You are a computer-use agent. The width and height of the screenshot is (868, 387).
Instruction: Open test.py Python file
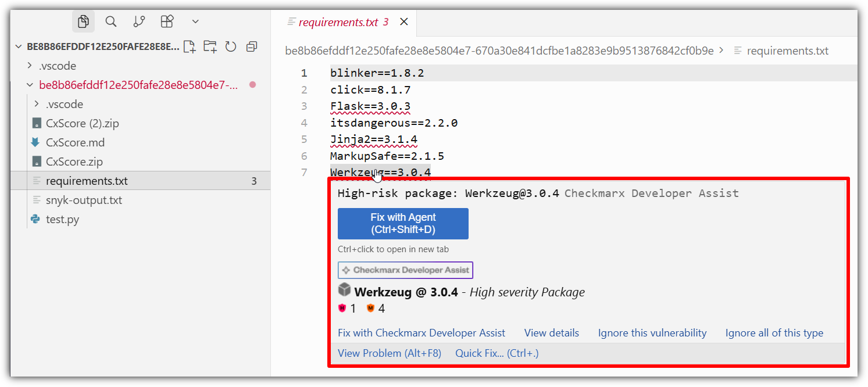tap(62, 219)
